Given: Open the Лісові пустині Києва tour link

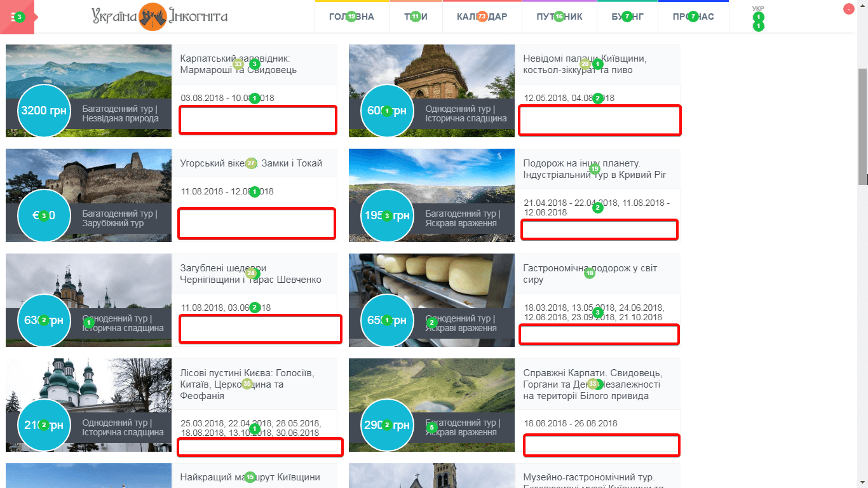Looking at the screenshot, I should tap(247, 384).
